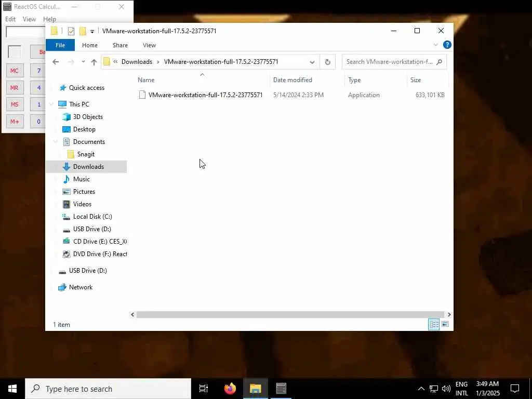Expand the ribbon using the chevron

point(436,45)
